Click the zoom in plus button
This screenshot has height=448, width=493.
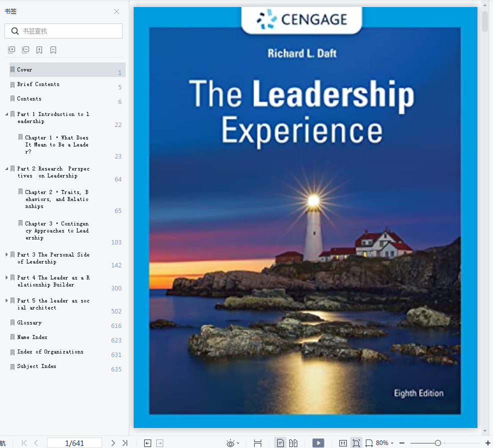tap(488, 443)
